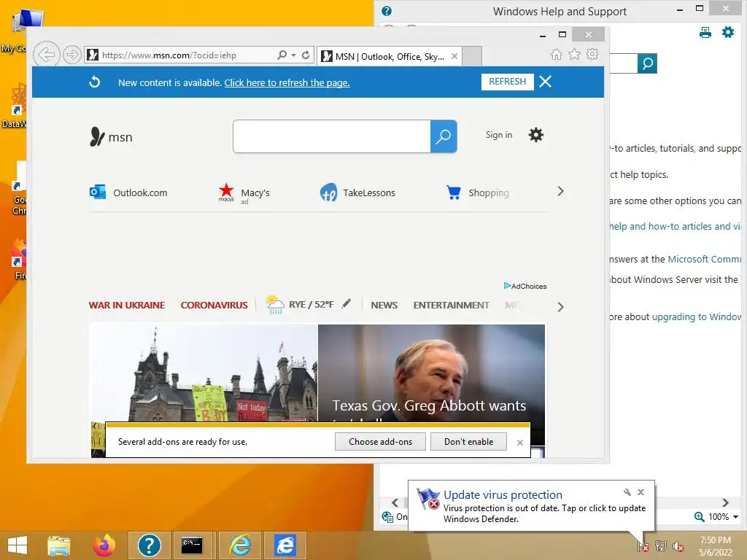
Task: Click 'Click here to refresh the page' link
Action: pos(287,82)
